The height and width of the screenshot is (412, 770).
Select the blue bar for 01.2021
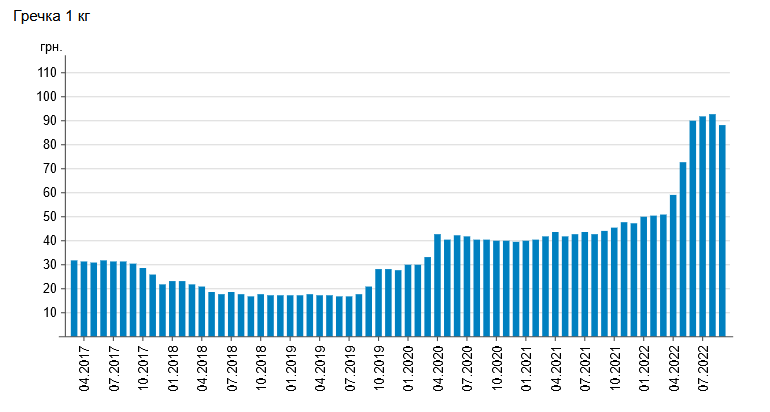[x=526, y=289]
